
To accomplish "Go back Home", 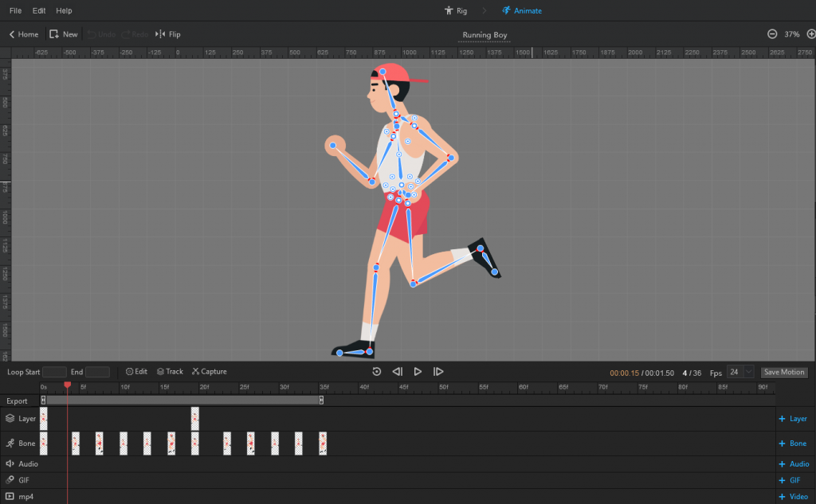I will (x=23, y=34).
